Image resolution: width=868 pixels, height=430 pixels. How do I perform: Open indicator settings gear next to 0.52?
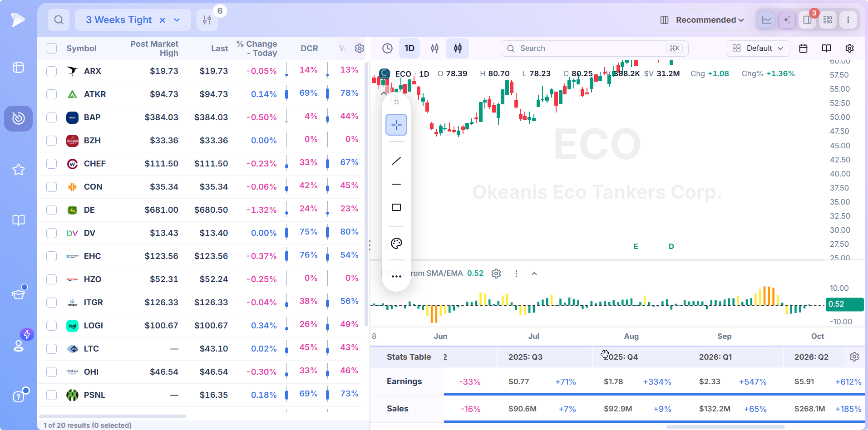(496, 274)
